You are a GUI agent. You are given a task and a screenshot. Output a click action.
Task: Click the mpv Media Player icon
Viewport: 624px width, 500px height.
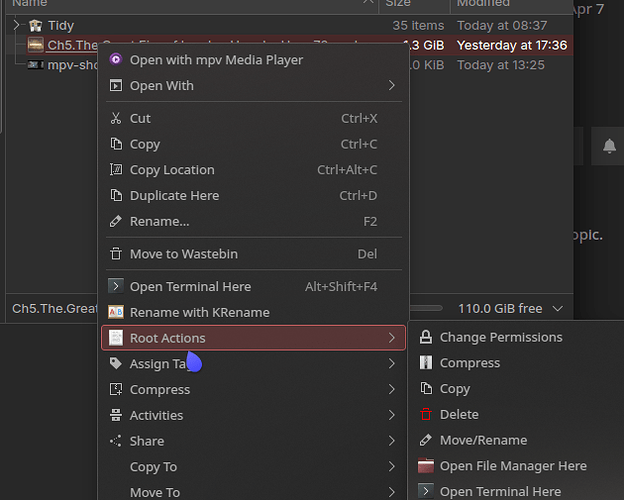(x=116, y=60)
